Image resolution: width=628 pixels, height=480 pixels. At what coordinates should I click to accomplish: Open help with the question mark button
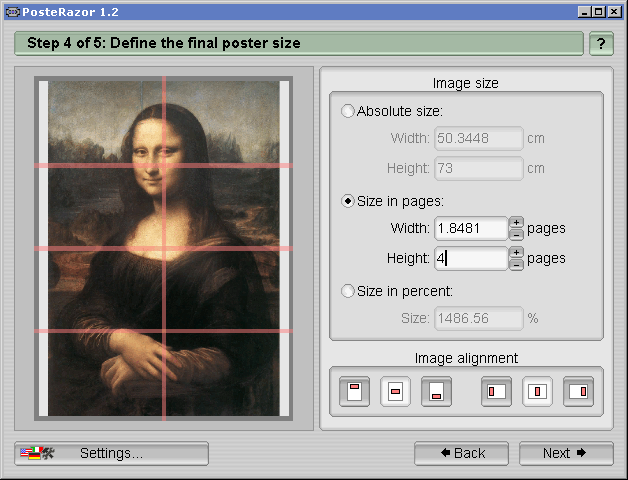tap(601, 44)
